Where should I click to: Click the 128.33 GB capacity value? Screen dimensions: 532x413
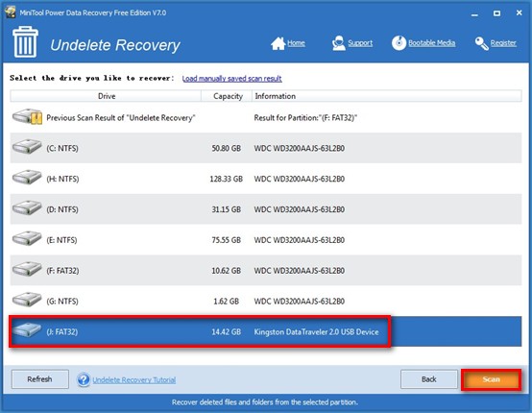pyautogui.click(x=227, y=179)
